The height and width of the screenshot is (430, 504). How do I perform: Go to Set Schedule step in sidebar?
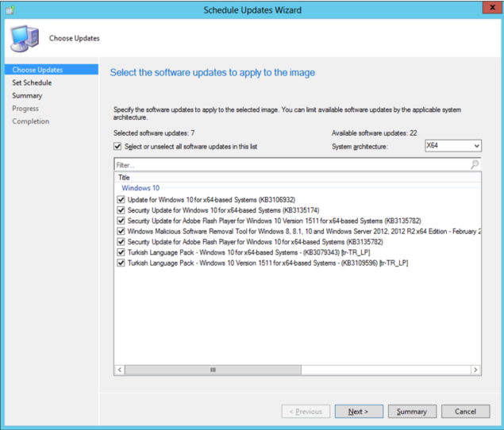pyautogui.click(x=32, y=83)
